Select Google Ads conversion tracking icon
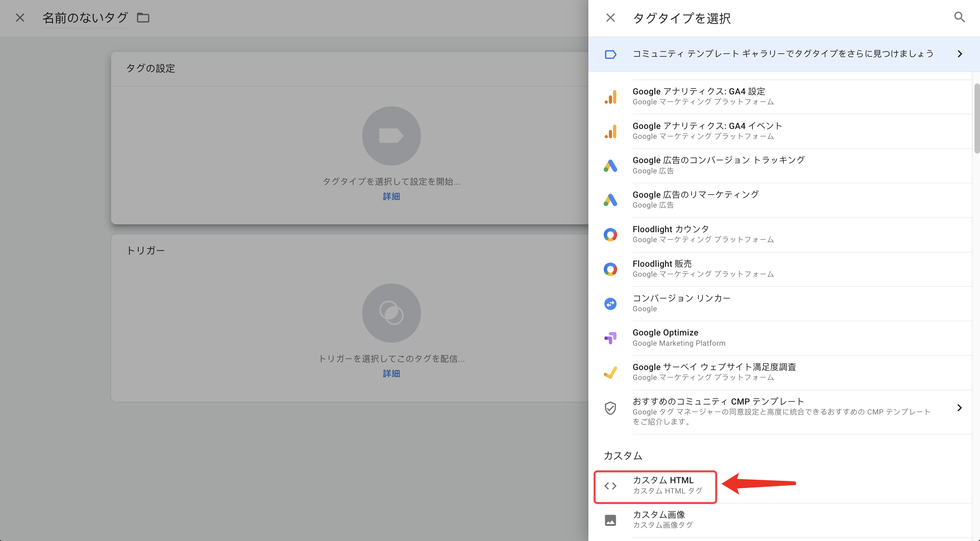 coord(610,166)
